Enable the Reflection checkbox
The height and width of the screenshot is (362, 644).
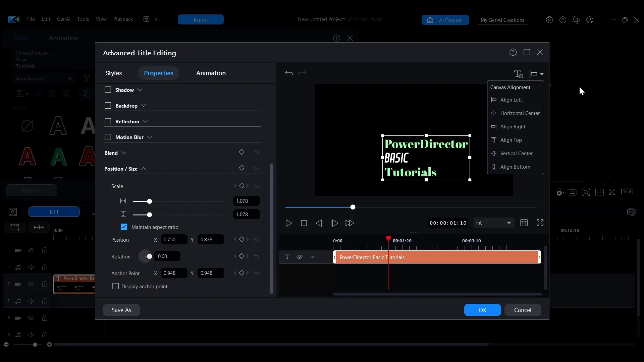click(x=108, y=121)
